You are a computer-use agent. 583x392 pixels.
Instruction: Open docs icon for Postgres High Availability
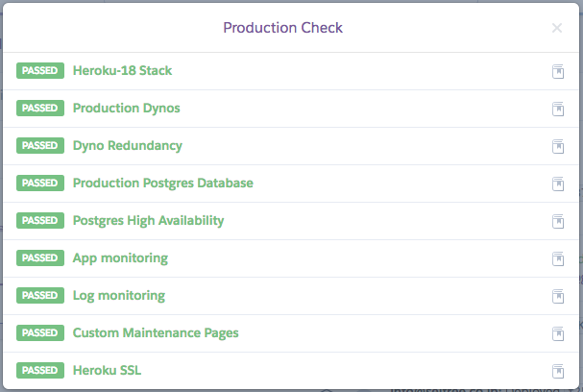pyautogui.click(x=558, y=221)
